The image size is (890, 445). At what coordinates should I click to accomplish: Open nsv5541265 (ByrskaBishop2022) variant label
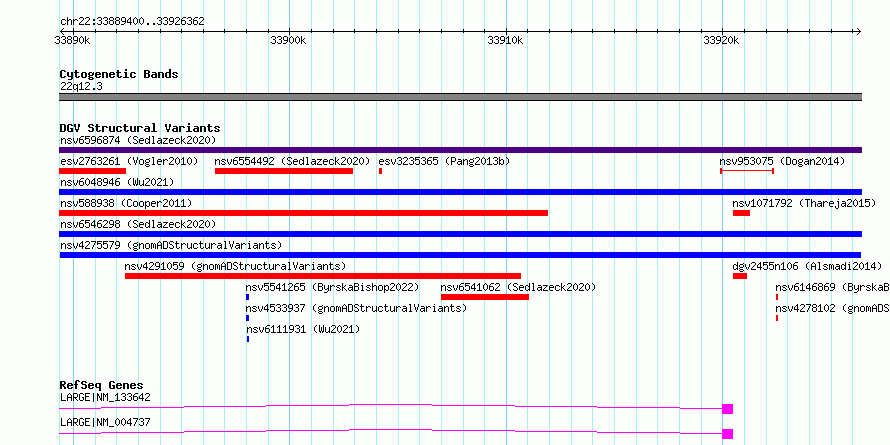click(333, 287)
